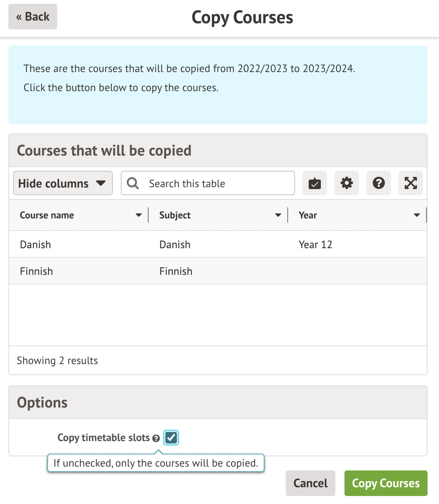This screenshot has width=439, height=504.
Task: Click the Finnish subject cell
Action: pyautogui.click(x=176, y=271)
